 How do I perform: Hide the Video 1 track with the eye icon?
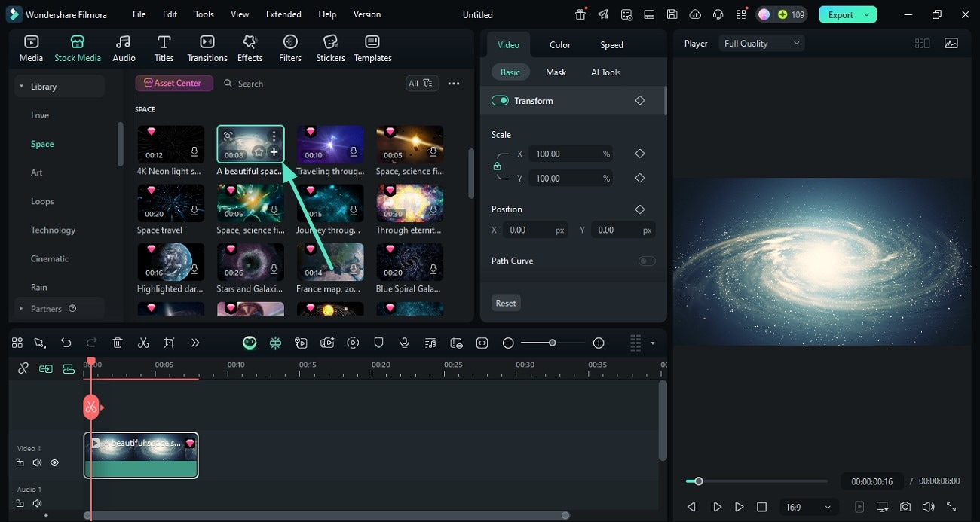coord(54,462)
